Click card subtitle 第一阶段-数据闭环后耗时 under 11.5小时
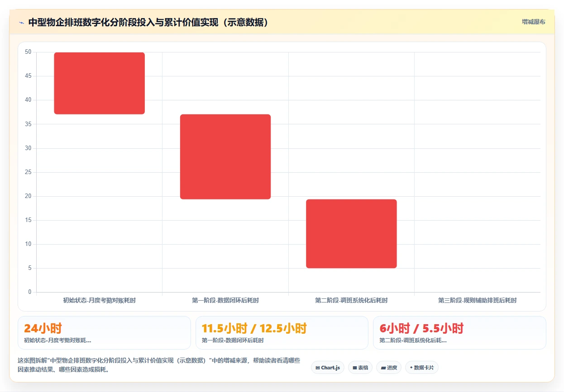The image size is (564, 392). click(x=233, y=340)
